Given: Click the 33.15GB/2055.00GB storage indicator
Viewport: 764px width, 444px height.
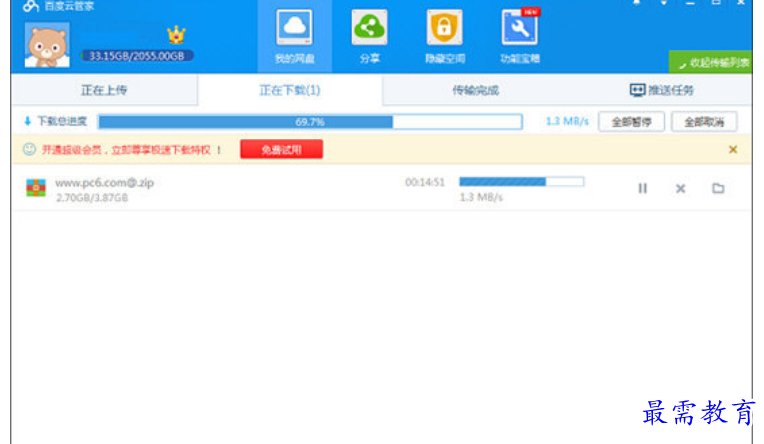Looking at the screenshot, I should coord(137,56).
